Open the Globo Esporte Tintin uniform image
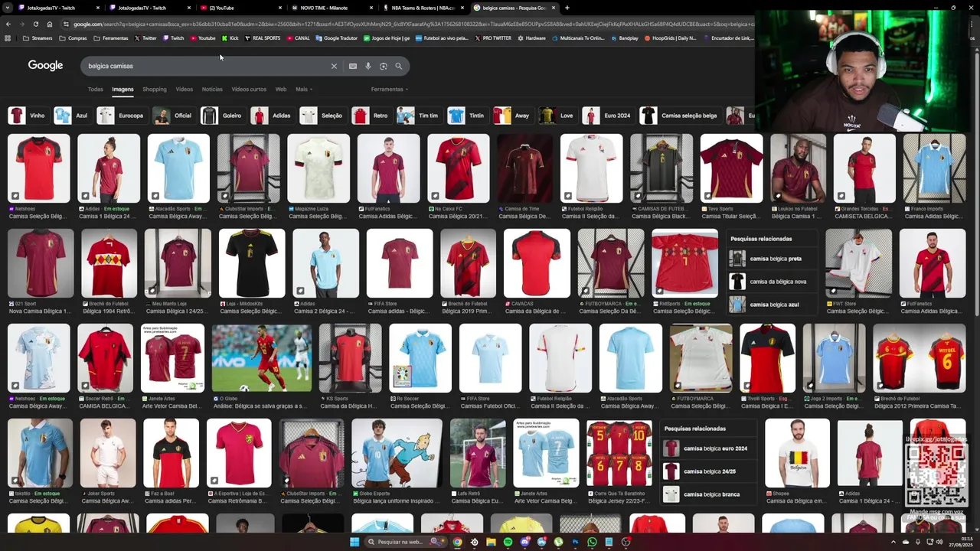 pyautogui.click(x=397, y=453)
